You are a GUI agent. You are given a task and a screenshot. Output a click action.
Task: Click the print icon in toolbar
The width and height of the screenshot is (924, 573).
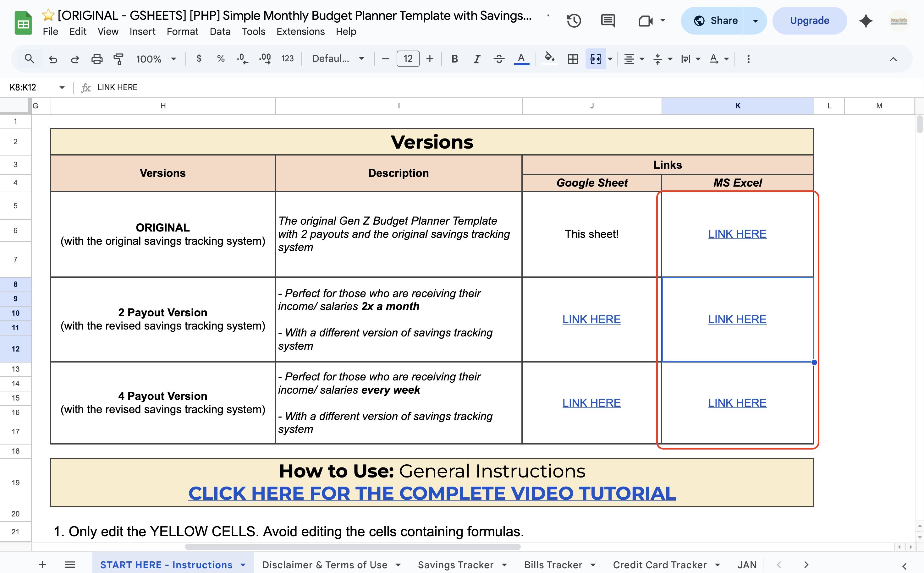point(97,59)
